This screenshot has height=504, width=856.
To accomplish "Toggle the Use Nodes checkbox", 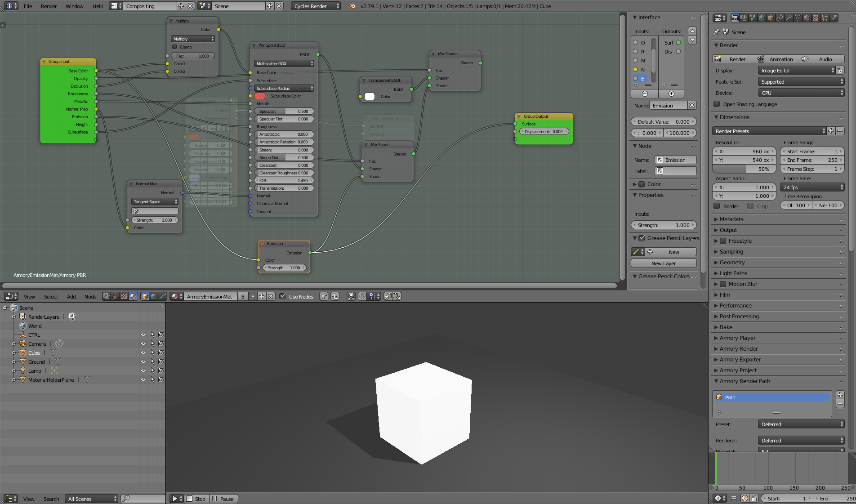I will (282, 296).
